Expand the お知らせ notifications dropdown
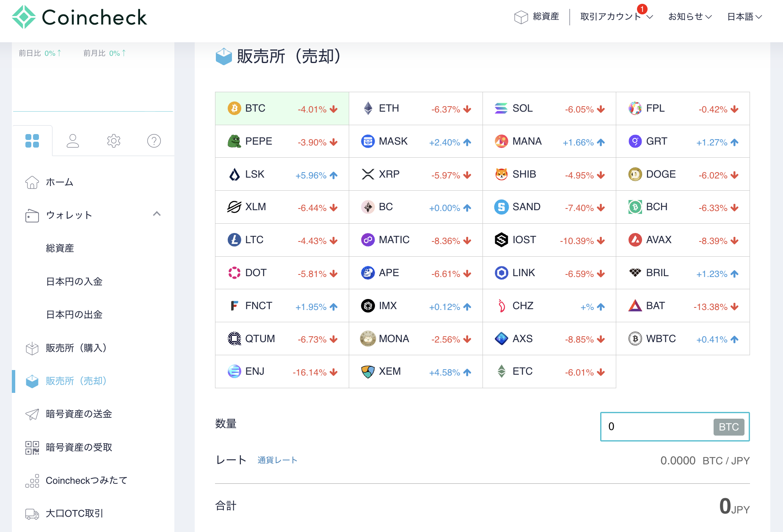The image size is (783, 532). (690, 17)
